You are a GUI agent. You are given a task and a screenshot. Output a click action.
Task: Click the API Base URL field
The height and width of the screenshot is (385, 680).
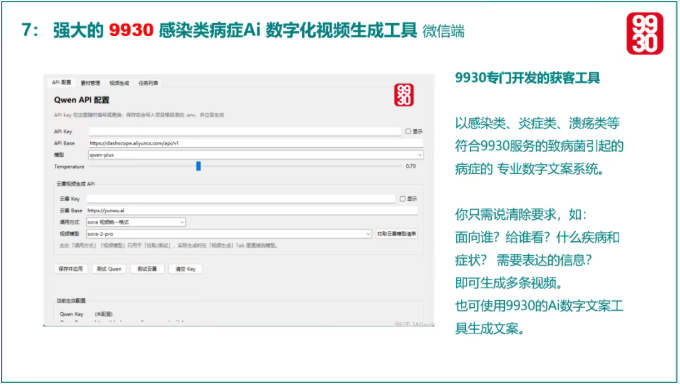click(256, 143)
